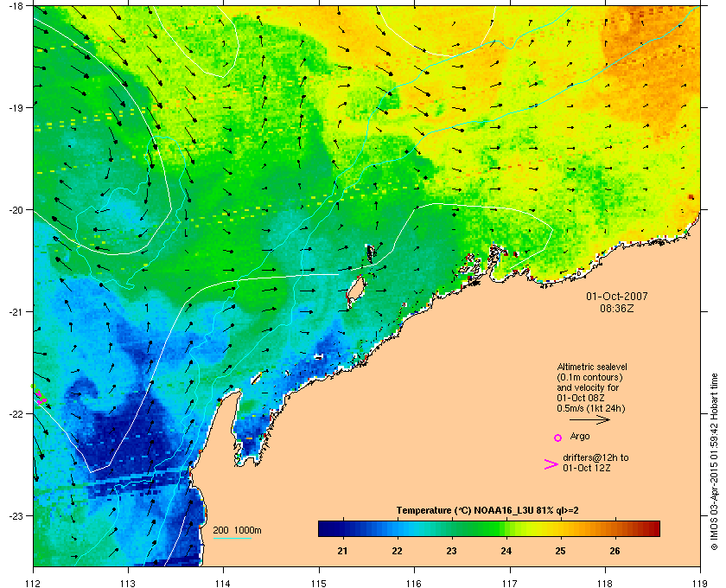Viewport: 726px width, 588px height.
Task: Click the date label 01-Oct-2007
Action: click(x=617, y=296)
